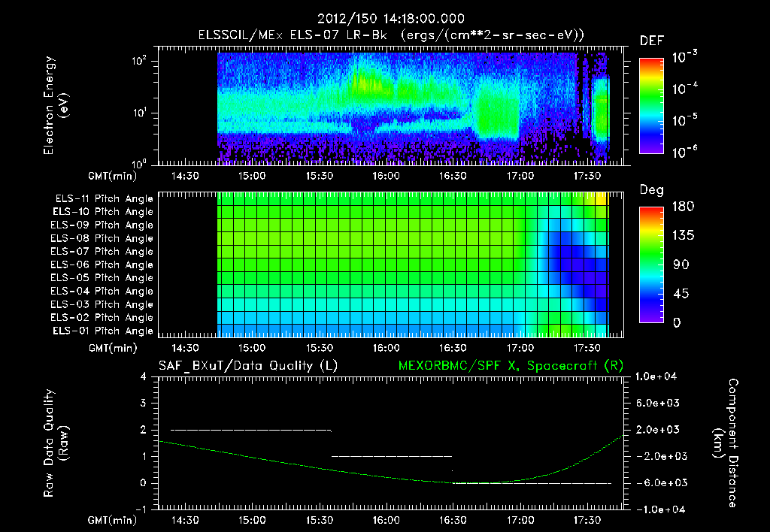
Task: Click ELS-05 Pitch Angle row label
Action: [102, 278]
